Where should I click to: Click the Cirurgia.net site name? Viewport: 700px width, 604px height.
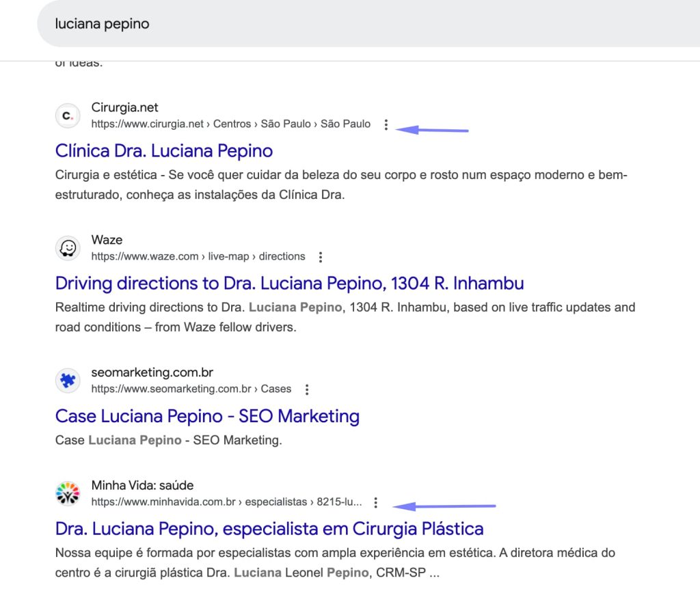(124, 107)
